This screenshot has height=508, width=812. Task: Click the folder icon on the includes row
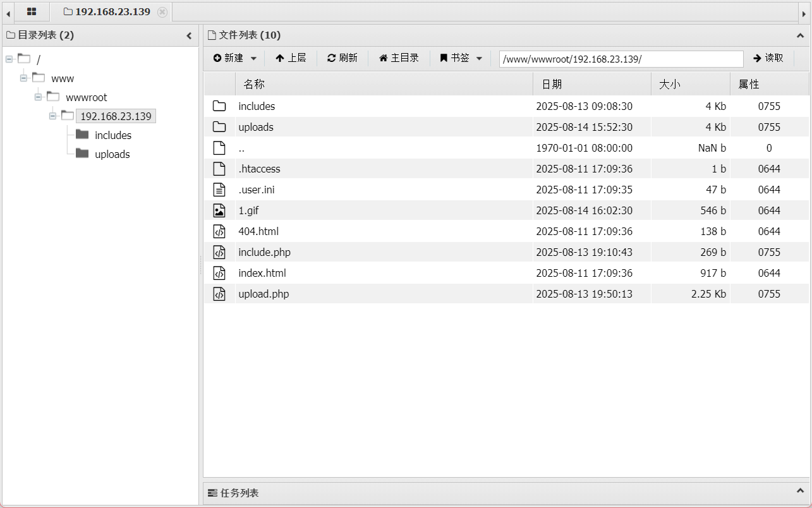click(x=219, y=106)
